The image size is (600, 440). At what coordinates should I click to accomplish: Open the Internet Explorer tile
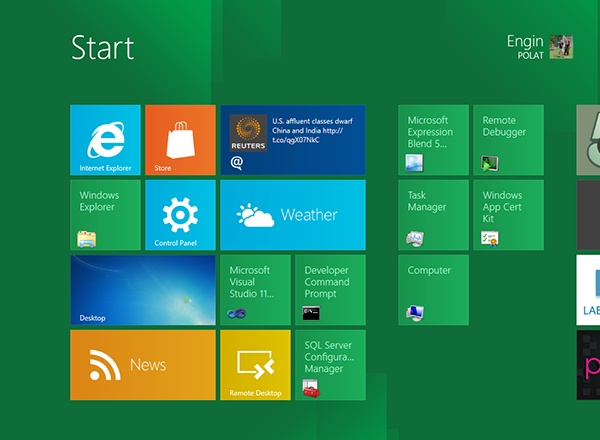[x=105, y=140]
